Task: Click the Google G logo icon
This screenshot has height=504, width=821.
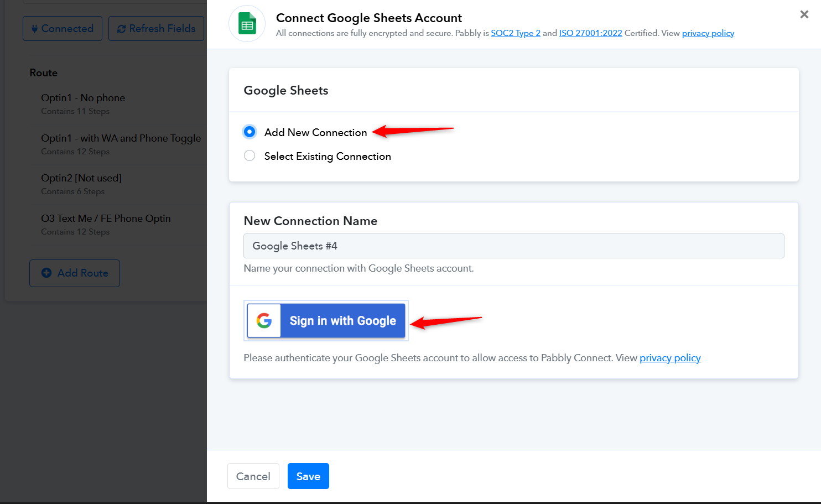Action: coord(264,321)
